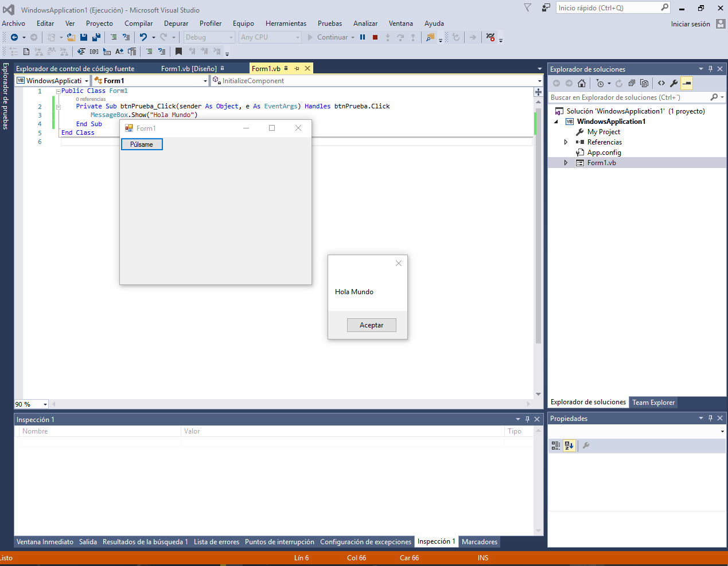Click the search magnifier in Solution Explorer

[x=714, y=97]
